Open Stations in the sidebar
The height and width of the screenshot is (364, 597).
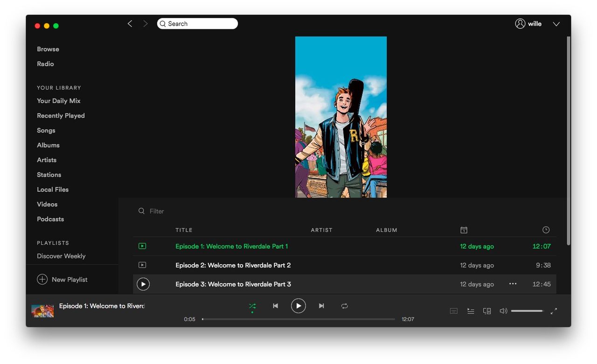coord(49,175)
